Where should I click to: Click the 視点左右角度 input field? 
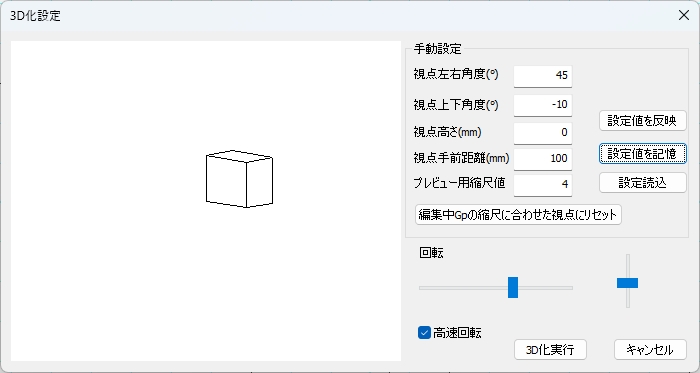(x=543, y=75)
